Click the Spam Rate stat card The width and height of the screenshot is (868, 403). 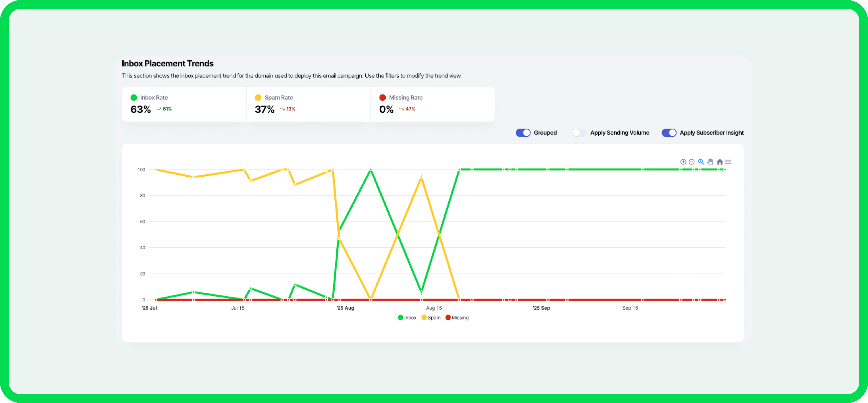308,104
